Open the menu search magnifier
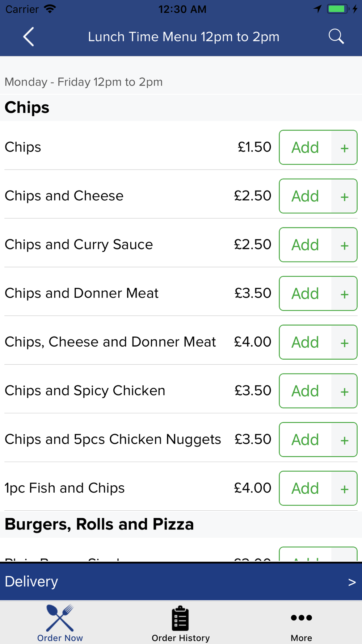 (336, 37)
